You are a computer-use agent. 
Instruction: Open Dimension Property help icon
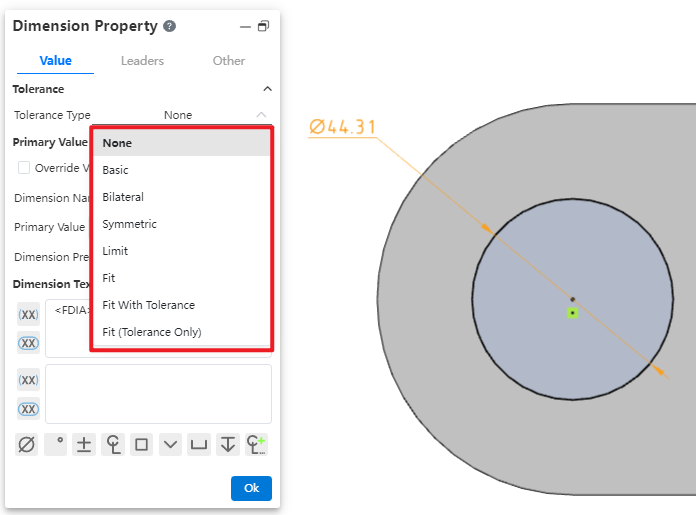pos(170,27)
